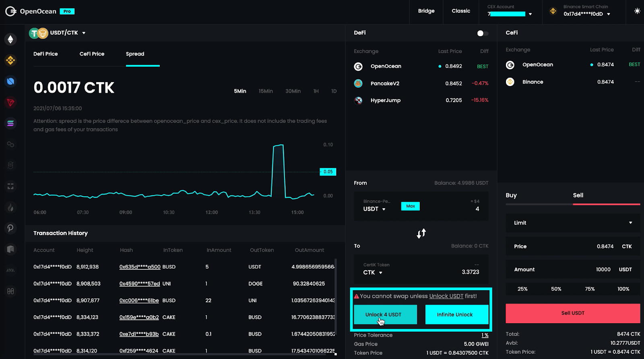The image size is (644, 359).
Task: Open the CEX Account dropdown
Action: 530,14
